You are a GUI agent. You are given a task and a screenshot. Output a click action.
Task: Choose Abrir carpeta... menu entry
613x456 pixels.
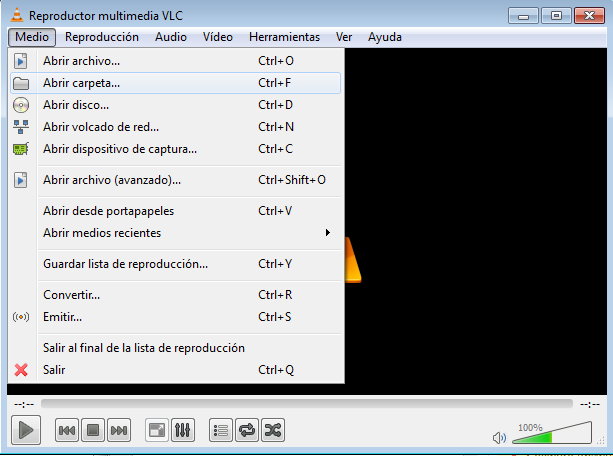175,83
